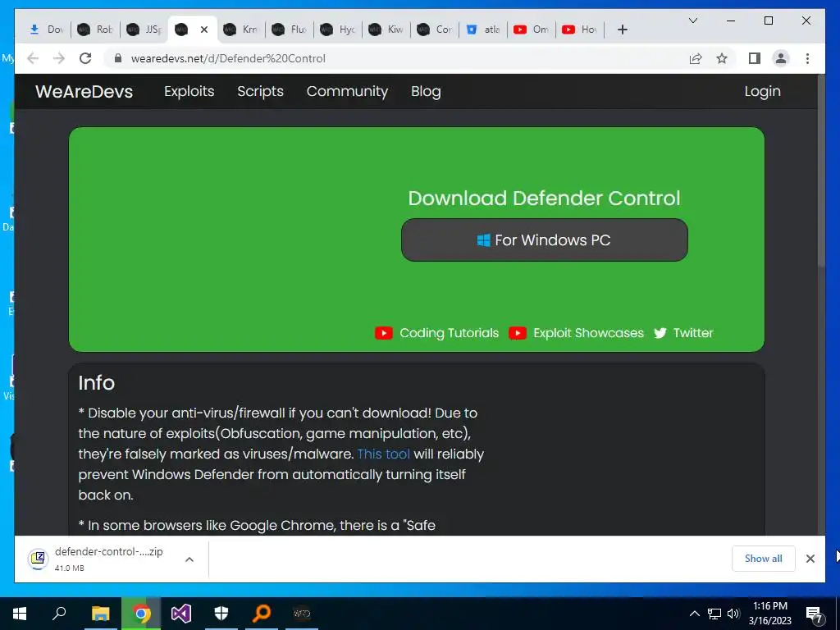This screenshot has width=840, height=630.
Task: Switch to the YouTube Hov tab
Action: point(580,30)
